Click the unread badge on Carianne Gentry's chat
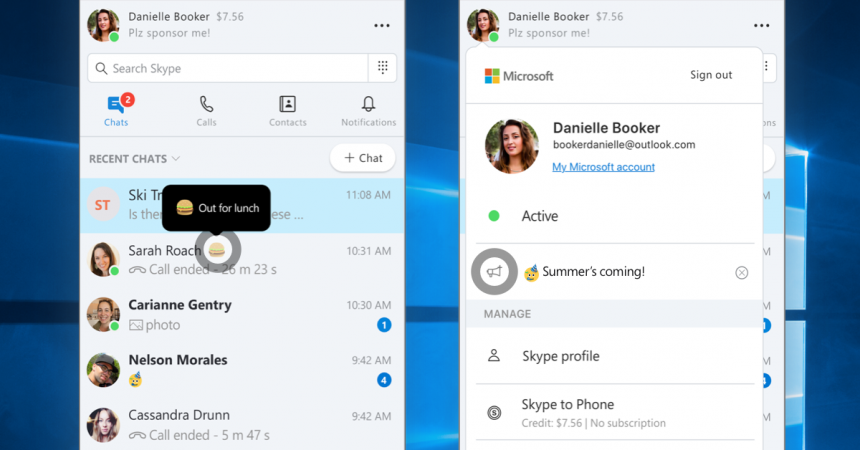This screenshot has width=860, height=450. tap(384, 325)
